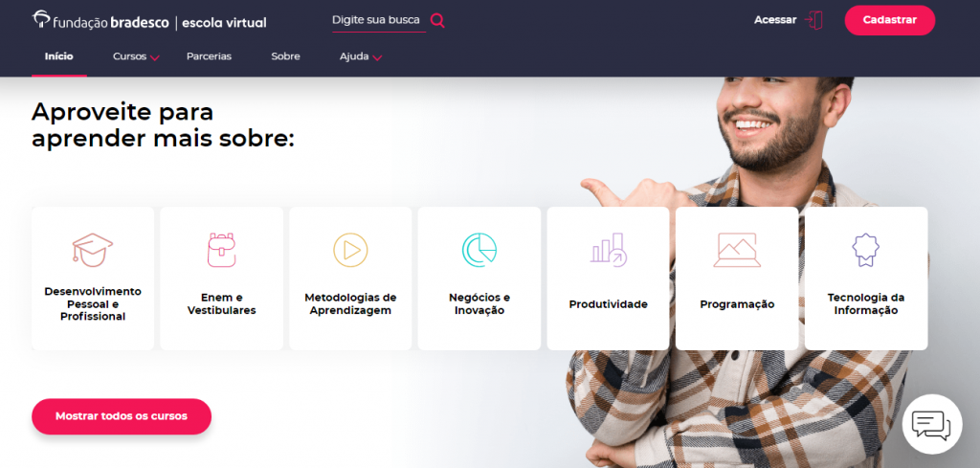Open the chat bubble support icon
The width and height of the screenshot is (980, 468).
[931, 425]
